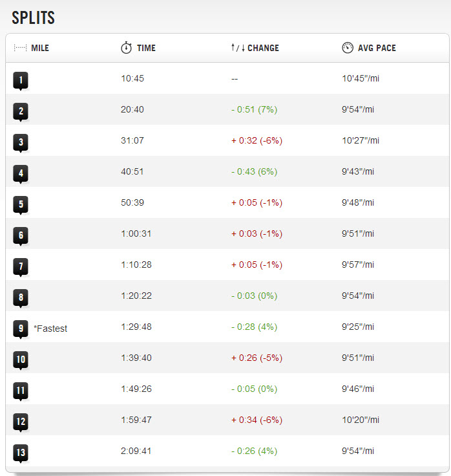Select the 10'45"/mi pace value
This screenshot has width=451, height=476.
click(361, 78)
